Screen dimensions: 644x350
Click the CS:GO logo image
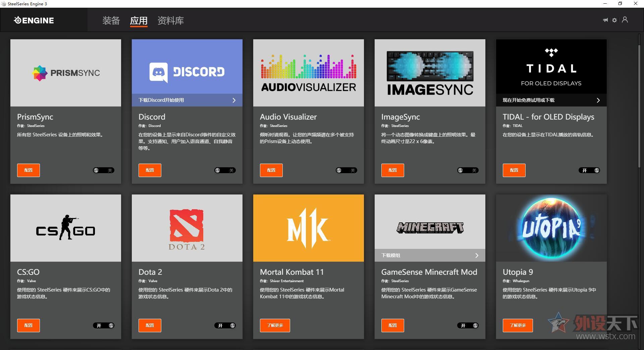66,228
